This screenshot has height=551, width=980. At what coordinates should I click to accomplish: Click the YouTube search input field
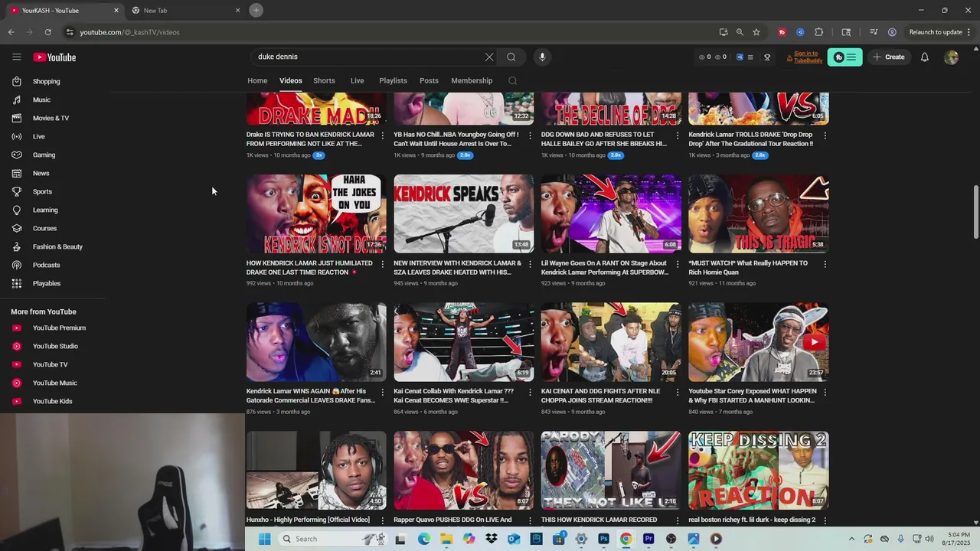367,57
